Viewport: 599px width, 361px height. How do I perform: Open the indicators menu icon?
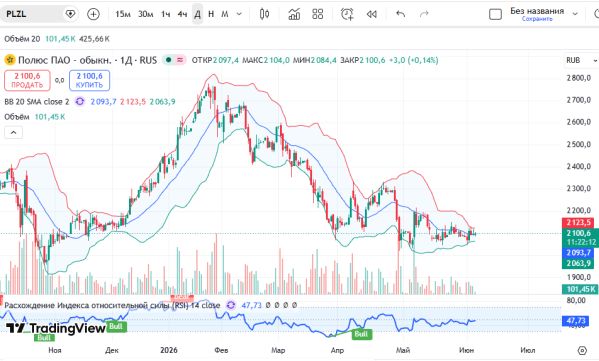tap(294, 14)
